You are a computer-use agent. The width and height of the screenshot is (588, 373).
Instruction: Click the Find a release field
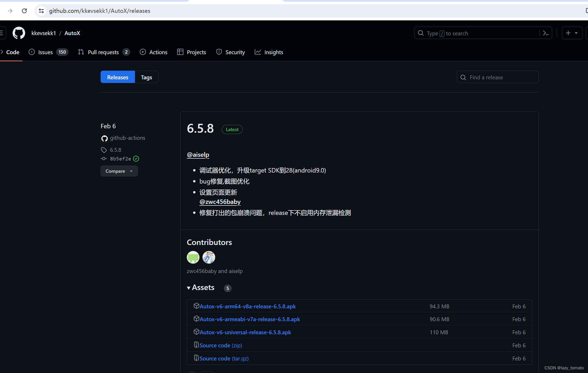point(498,77)
